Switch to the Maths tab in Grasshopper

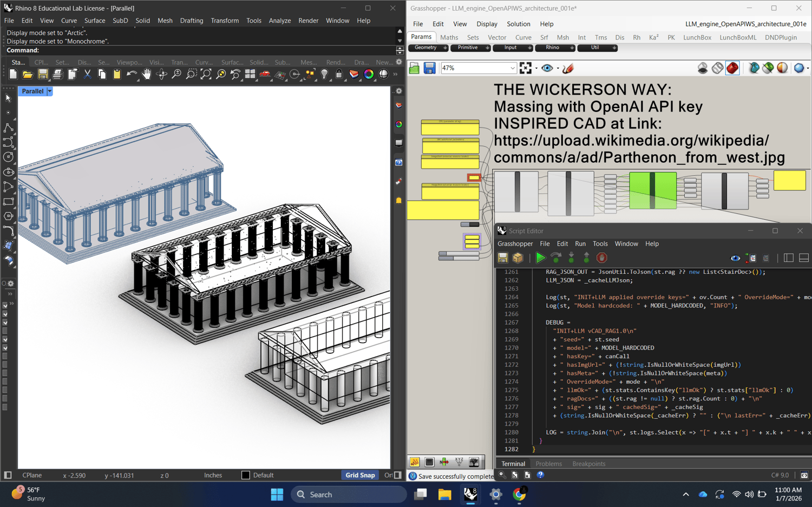point(449,37)
